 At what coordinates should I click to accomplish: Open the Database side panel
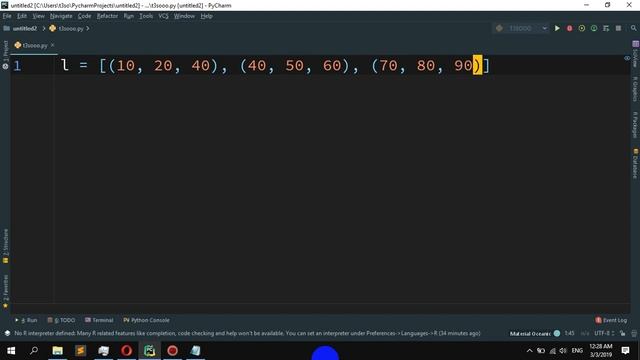point(635,164)
